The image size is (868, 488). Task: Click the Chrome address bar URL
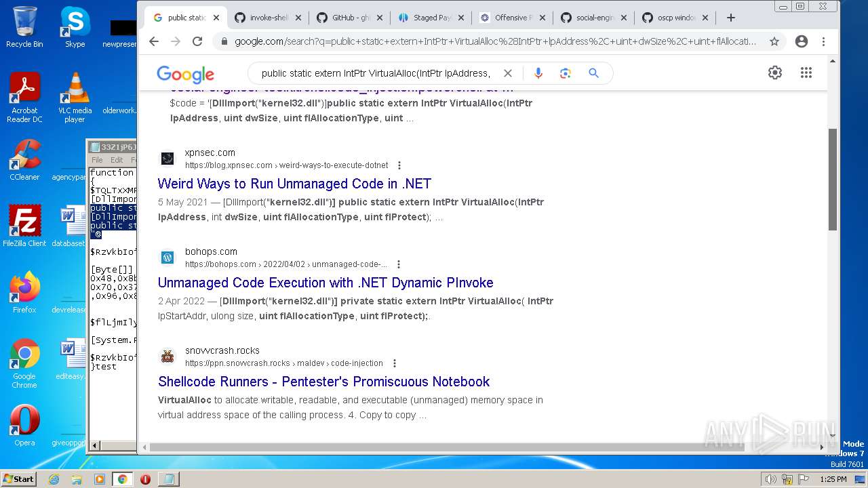tap(495, 41)
